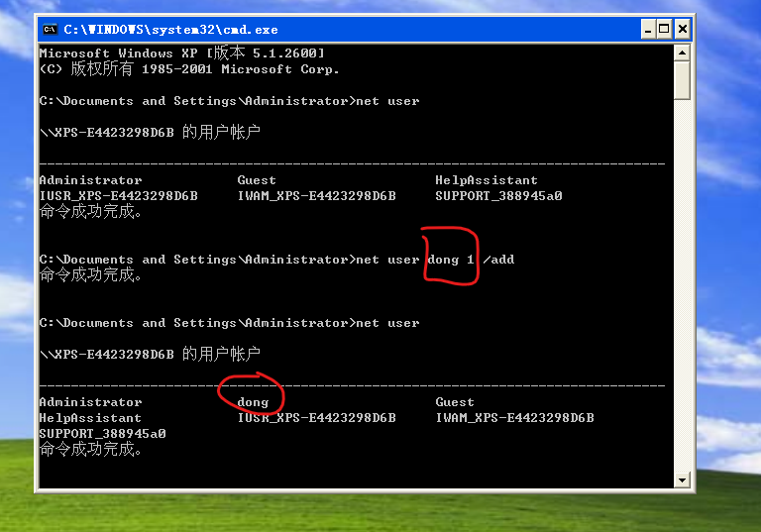Click 'SUPPORT_388945a0' in the second user list

(102, 434)
